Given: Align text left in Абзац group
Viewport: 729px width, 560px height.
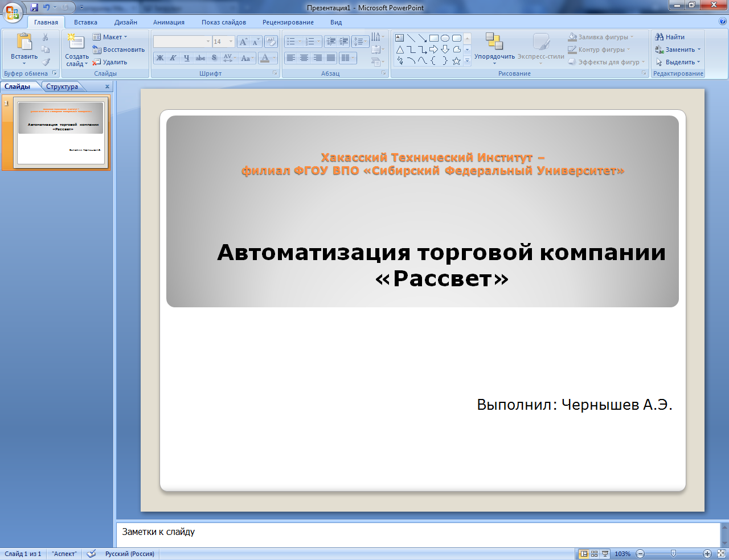Looking at the screenshot, I should click(x=291, y=58).
